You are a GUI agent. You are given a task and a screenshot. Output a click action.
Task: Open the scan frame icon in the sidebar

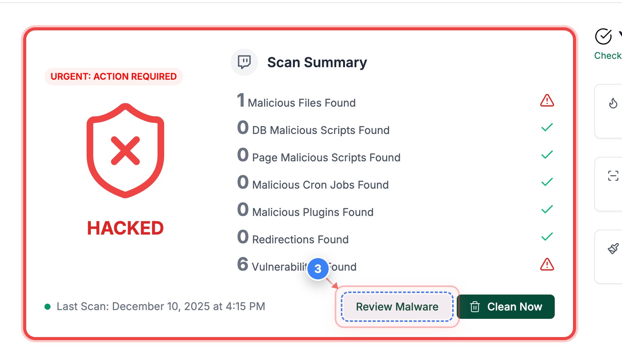(x=613, y=175)
